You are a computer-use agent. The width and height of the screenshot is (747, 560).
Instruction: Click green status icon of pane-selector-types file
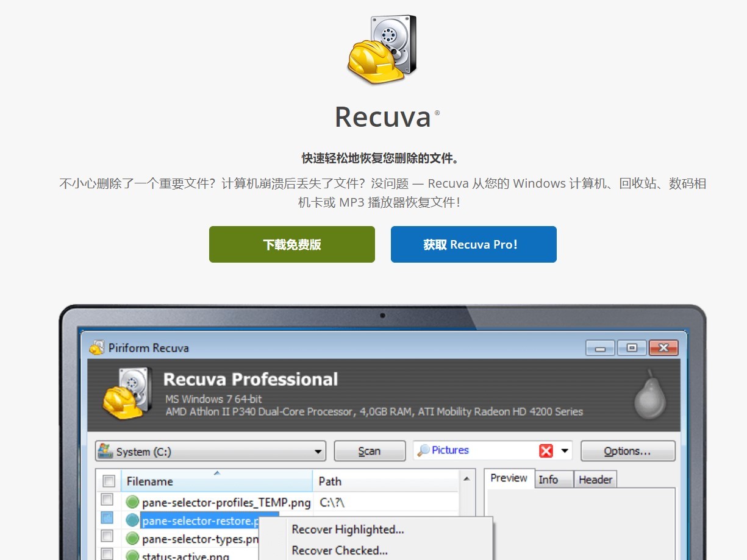(132, 539)
